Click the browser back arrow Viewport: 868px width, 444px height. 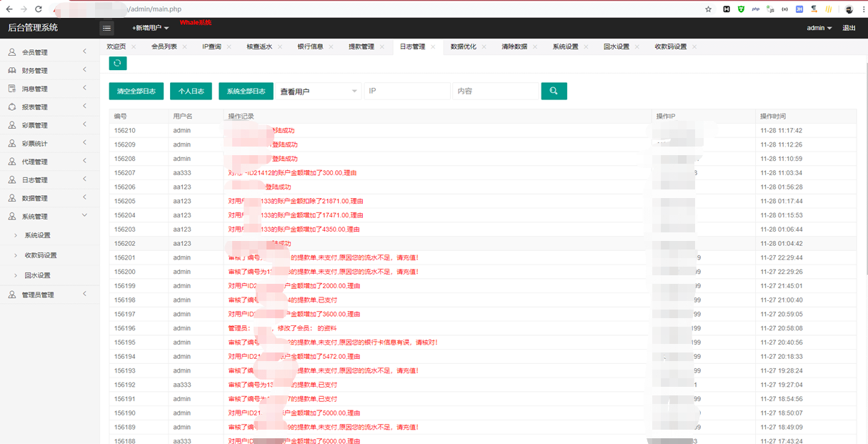tap(9, 9)
